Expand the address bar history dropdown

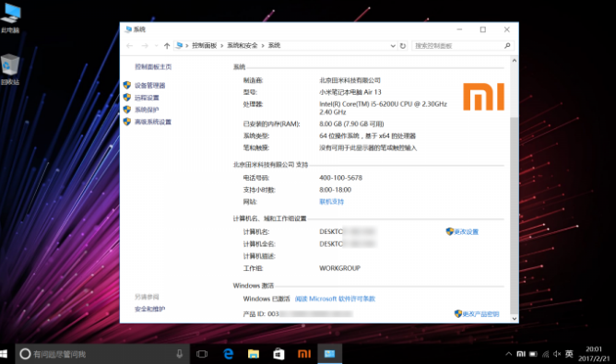[x=393, y=46]
